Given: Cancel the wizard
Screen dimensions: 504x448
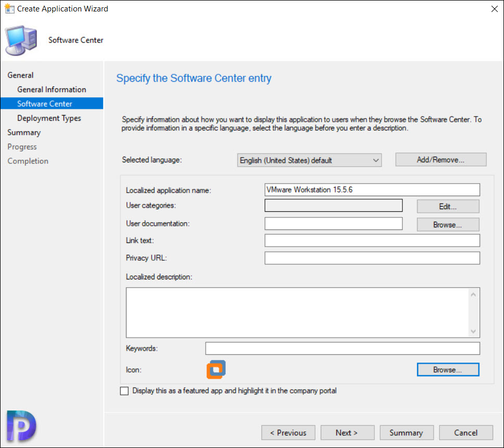Looking at the screenshot, I should coord(466,433).
